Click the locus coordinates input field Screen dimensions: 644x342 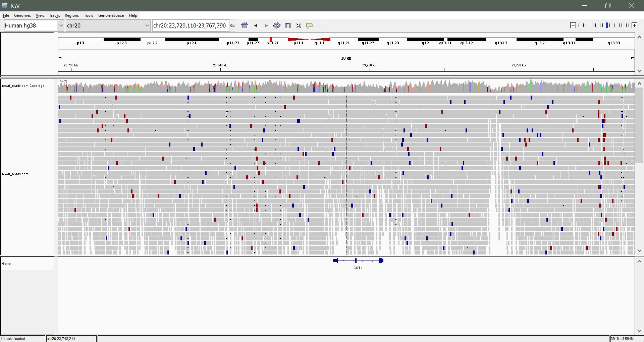pos(190,25)
